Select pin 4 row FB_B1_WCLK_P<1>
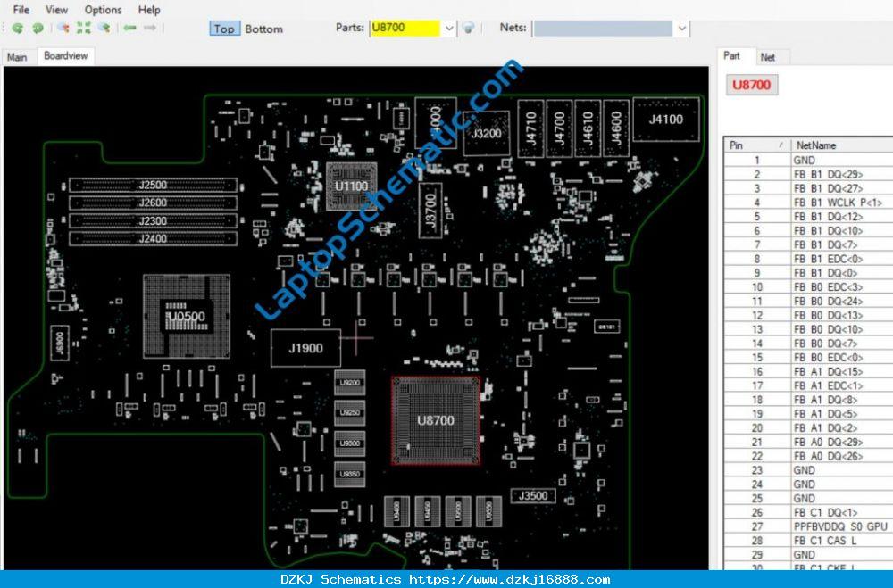 coord(808,203)
